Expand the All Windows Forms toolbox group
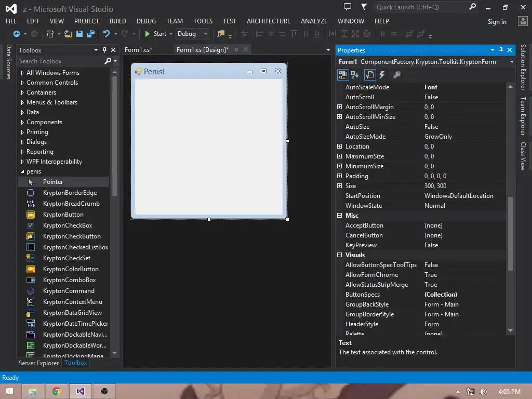The image size is (532, 399). pyautogui.click(x=22, y=73)
